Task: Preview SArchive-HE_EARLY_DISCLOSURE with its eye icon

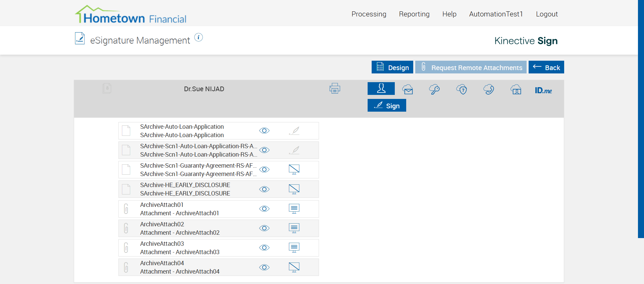Action: [x=264, y=189]
